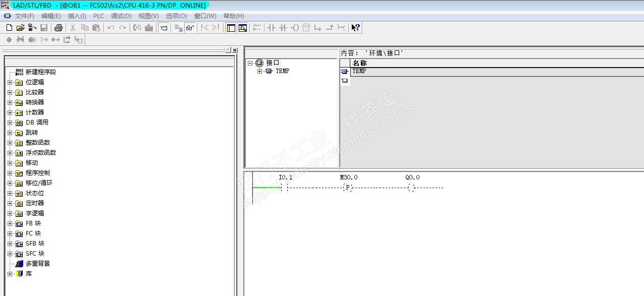
Task: Expand the 转换器 tree node
Action: [x=10, y=102]
